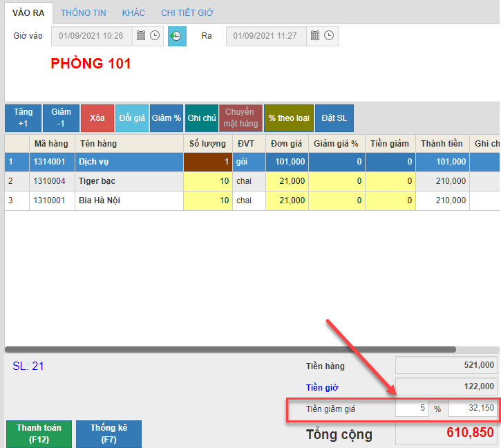
Task: Switch to the THÔNG TIN tab
Action: coord(84,13)
